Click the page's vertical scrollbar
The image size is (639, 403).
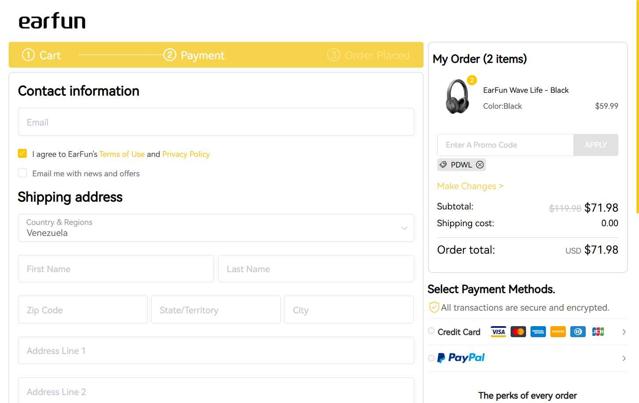(637, 106)
